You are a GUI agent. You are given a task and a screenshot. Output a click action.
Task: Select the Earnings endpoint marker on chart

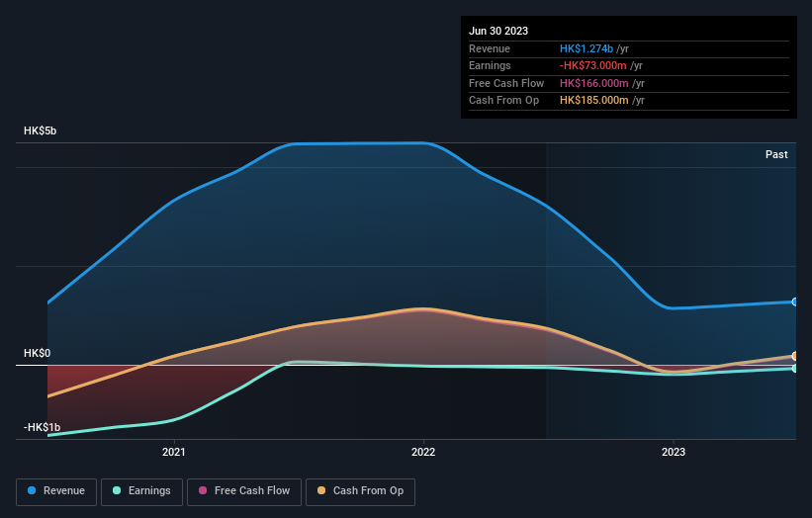tap(795, 369)
